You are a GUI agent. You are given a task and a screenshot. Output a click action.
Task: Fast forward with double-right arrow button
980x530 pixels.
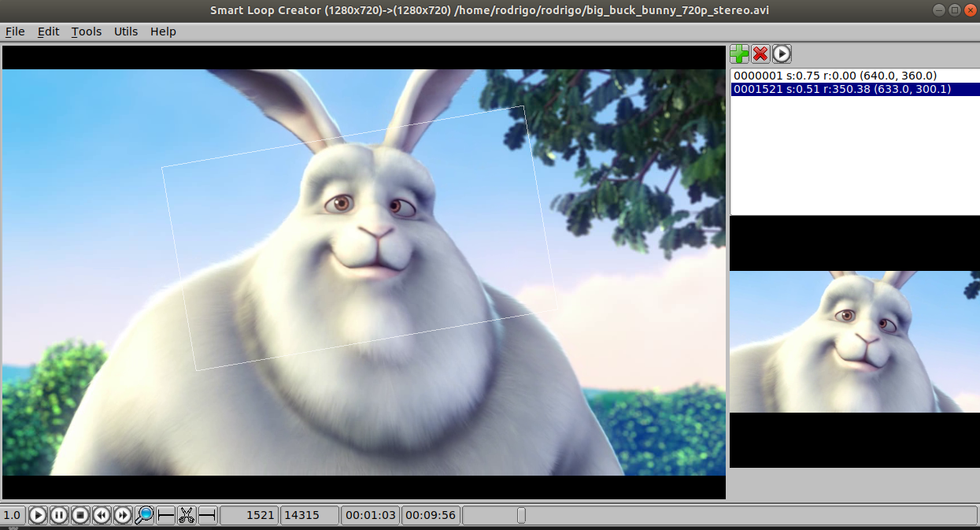click(123, 515)
